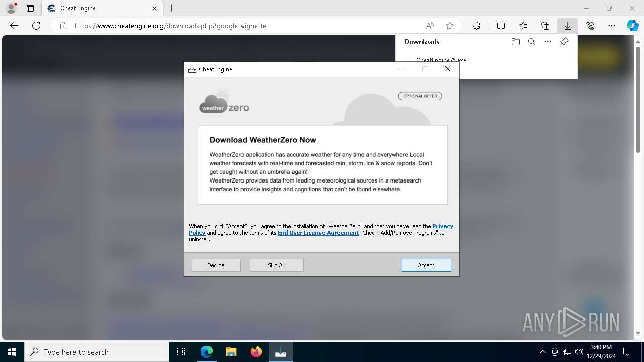Decline the WeatherZero optional offer
Image resolution: width=644 pixels, height=362 pixels.
click(x=216, y=265)
